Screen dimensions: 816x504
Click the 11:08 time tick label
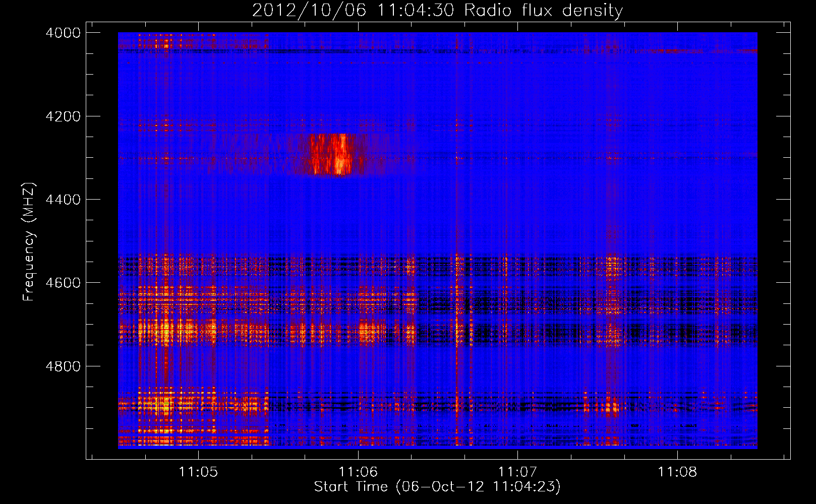click(x=677, y=472)
